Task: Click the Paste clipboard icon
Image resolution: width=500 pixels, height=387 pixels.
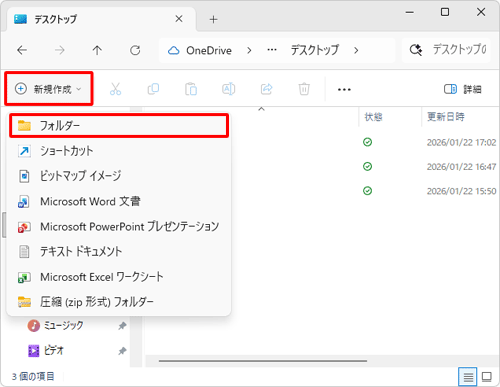Action: (x=191, y=89)
